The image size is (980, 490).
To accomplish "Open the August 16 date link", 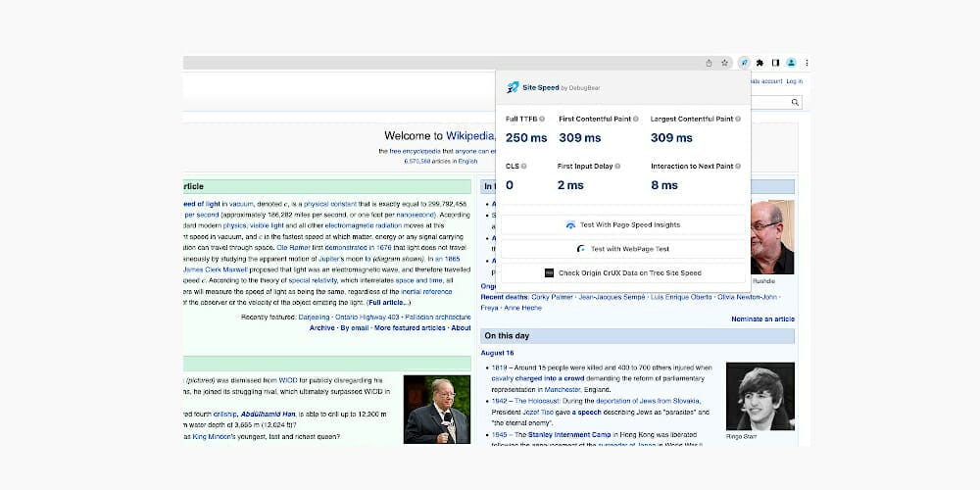I will [496, 353].
